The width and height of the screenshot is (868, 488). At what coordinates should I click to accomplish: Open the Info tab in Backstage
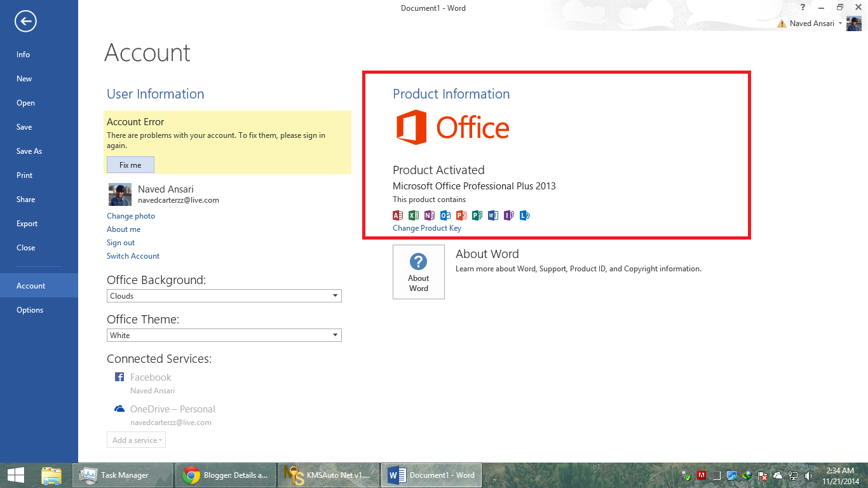coord(39,55)
